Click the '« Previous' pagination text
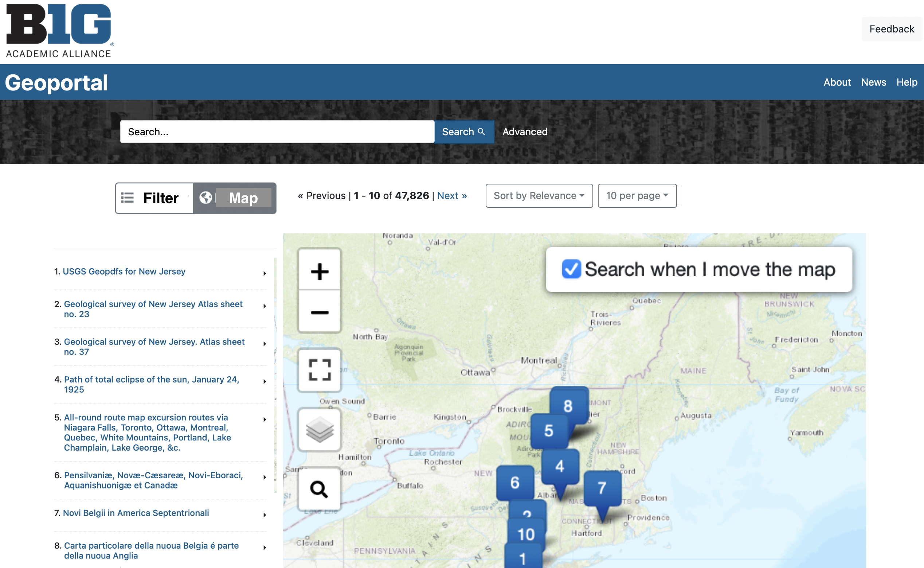This screenshot has width=924, height=568. pos(322,195)
